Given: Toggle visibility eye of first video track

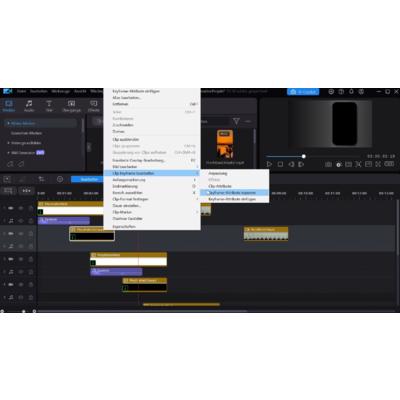Looking at the screenshot, I should coord(21,208).
